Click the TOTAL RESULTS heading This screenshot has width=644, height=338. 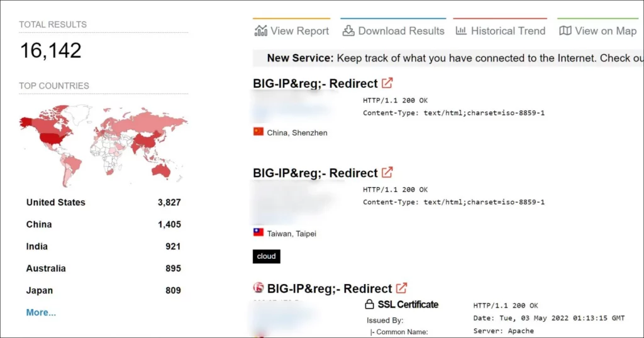click(x=53, y=25)
